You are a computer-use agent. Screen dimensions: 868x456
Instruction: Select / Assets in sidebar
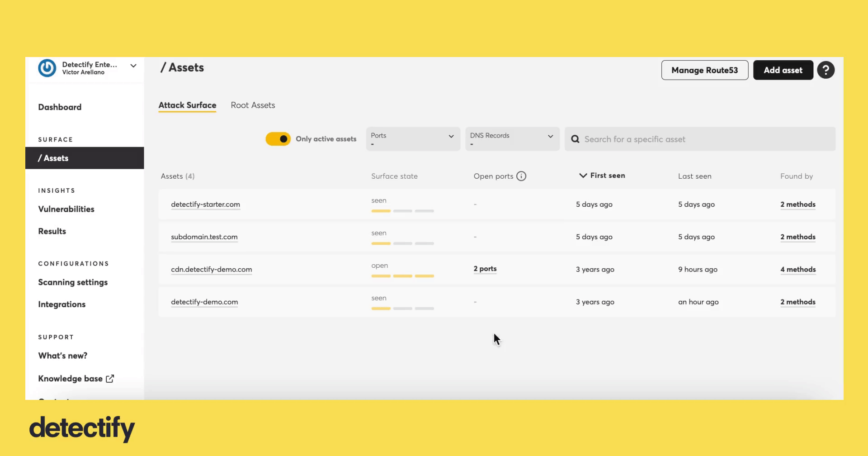[85, 158]
